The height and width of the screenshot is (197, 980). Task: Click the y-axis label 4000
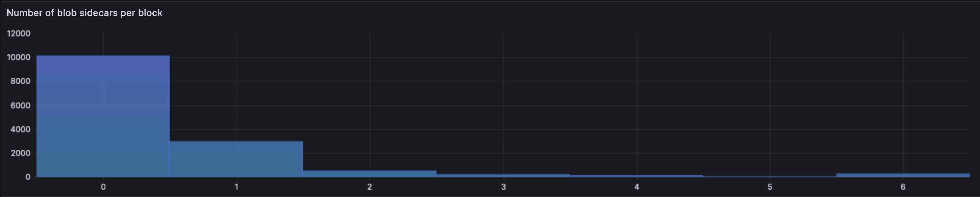click(x=21, y=130)
